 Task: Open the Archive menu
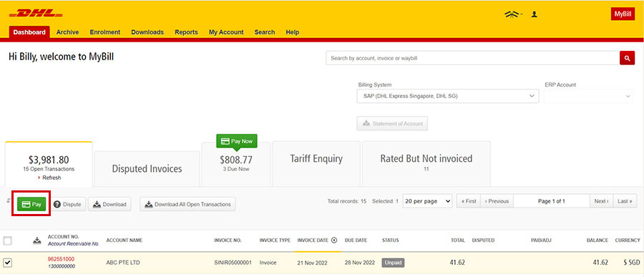click(x=67, y=32)
